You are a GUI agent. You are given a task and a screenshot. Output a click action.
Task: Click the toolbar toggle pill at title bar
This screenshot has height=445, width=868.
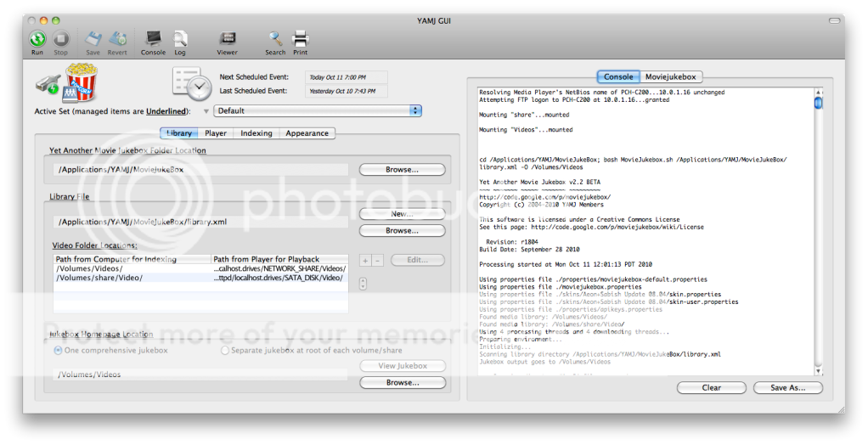[834, 20]
